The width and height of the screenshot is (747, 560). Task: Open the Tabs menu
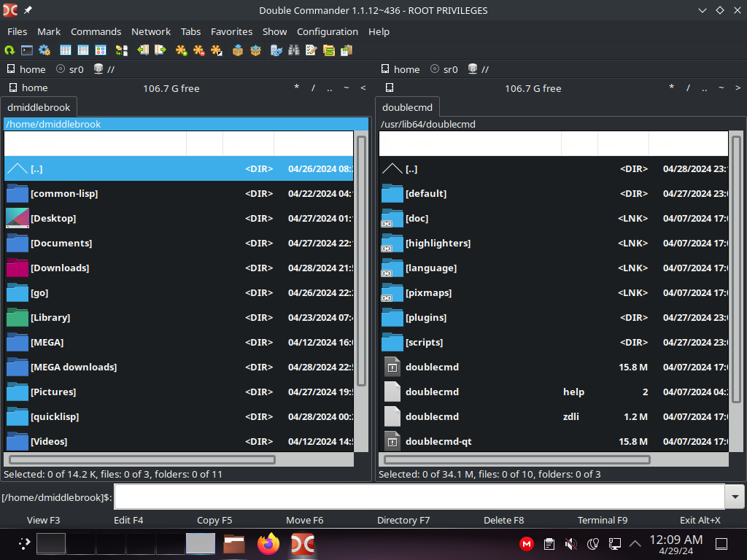coord(190,31)
